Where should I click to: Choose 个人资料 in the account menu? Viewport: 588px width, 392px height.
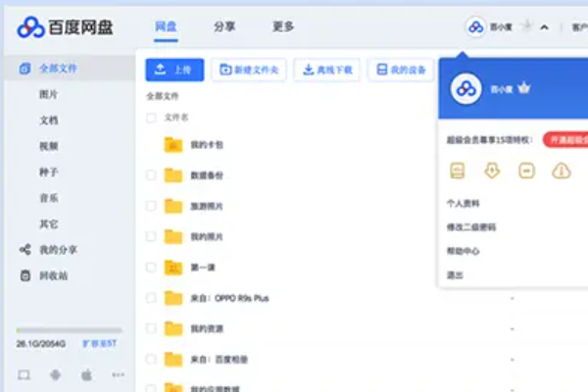click(x=463, y=204)
